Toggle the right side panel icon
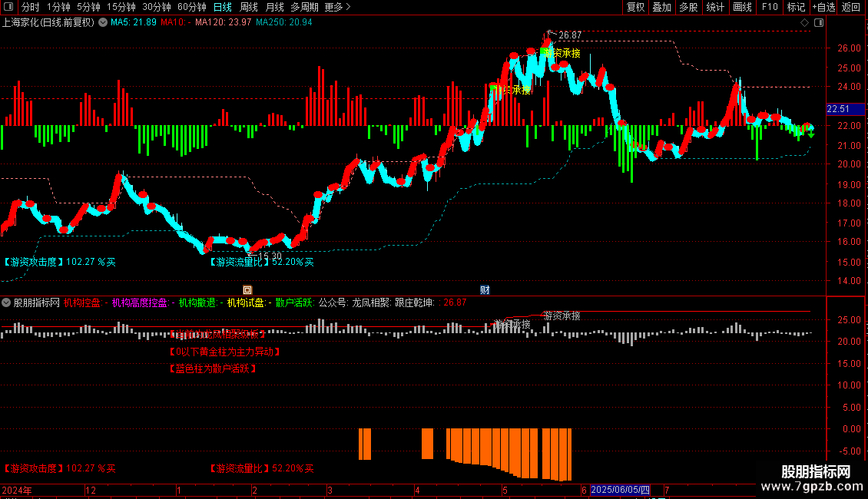This screenshot has height=499, width=868. click(819, 23)
